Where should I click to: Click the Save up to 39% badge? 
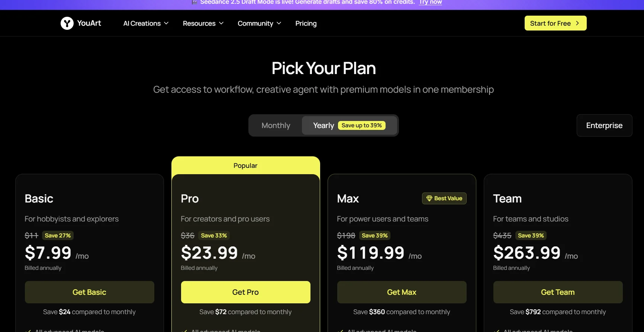[x=361, y=125]
